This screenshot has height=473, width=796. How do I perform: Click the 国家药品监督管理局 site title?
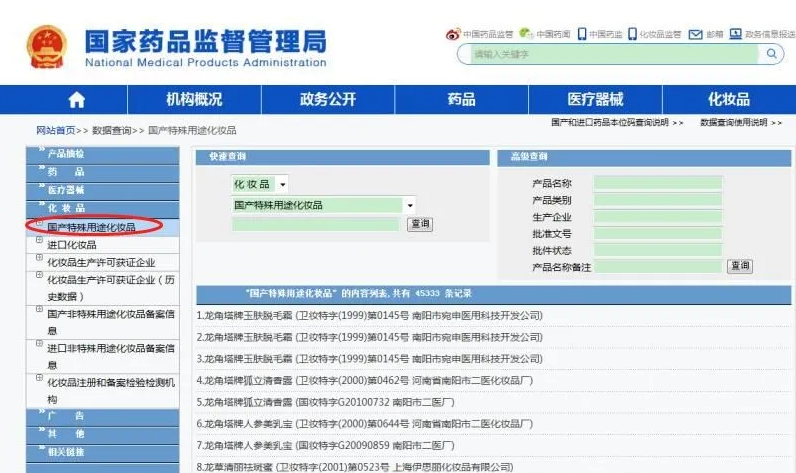pos(206,42)
